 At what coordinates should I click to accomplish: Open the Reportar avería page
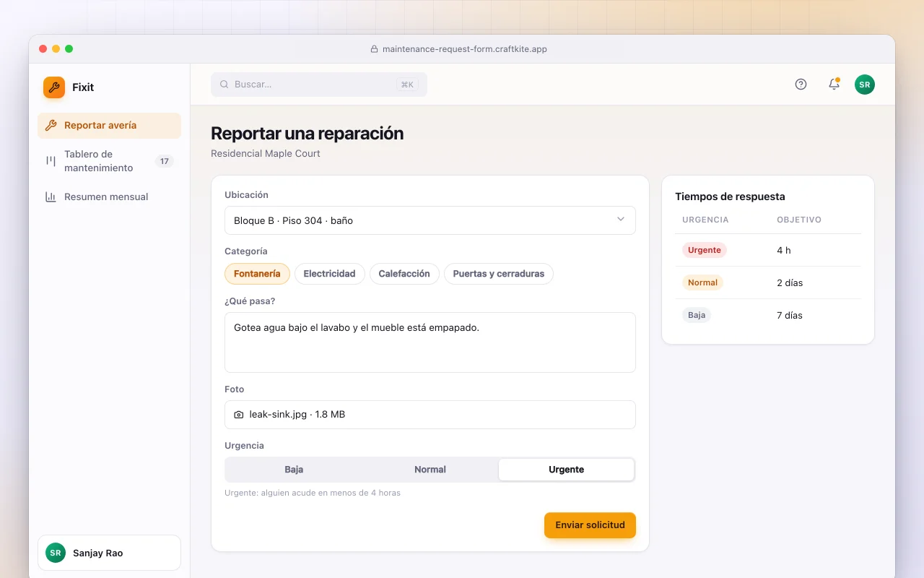[x=109, y=126]
